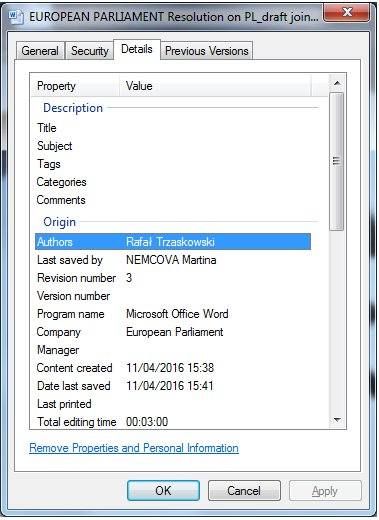Viewport: 379px width, 520px height.
Task: Click the Property column header
Action: [75, 86]
